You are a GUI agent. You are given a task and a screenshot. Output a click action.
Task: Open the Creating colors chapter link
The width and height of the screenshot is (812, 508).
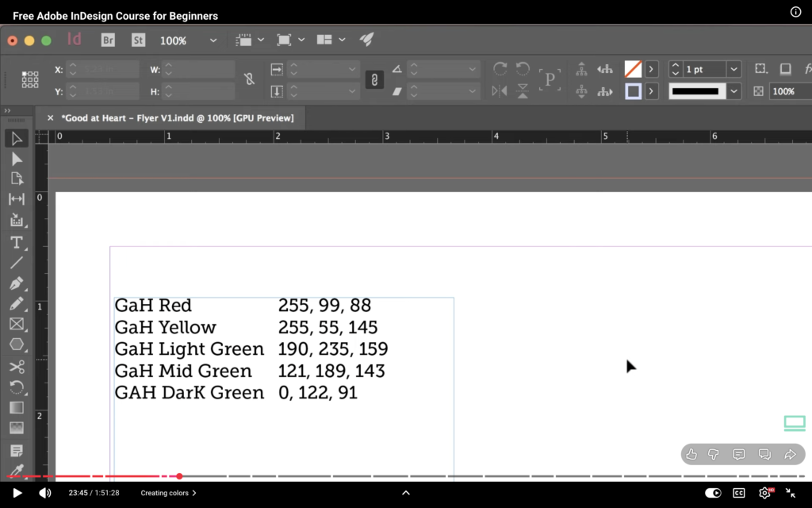168,493
